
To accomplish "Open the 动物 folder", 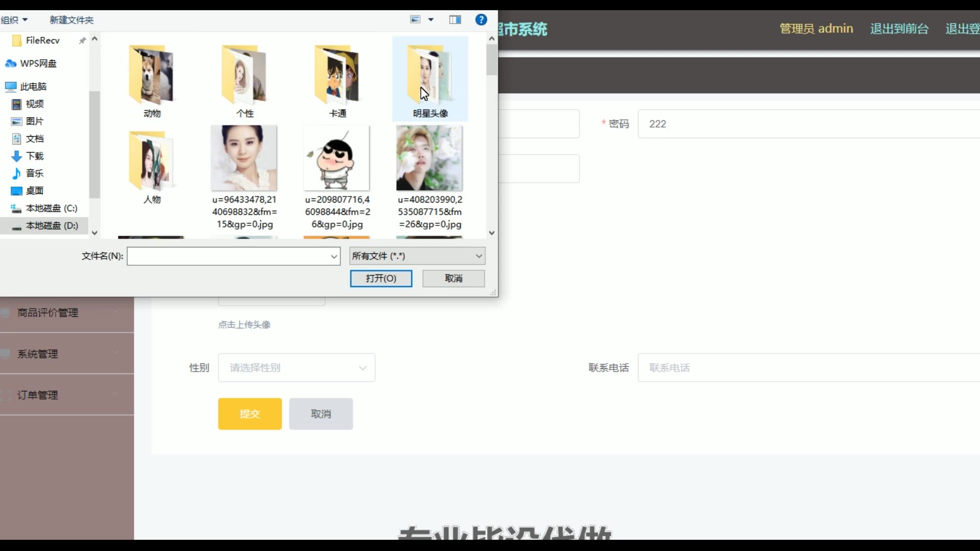I will coord(152,77).
